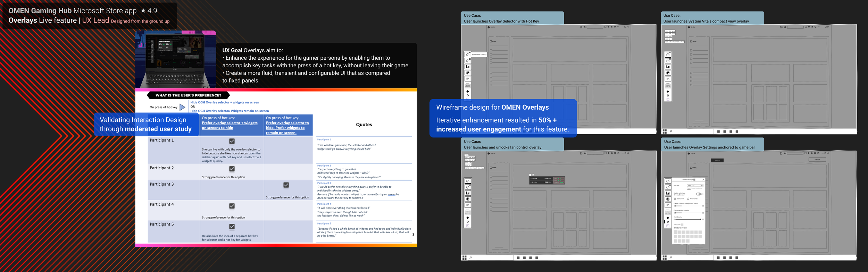Image resolution: width=868 pixels, height=272 pixels.
Task: Adjust Darken Desktop Background Opacity slider
Action: (688, 206)
